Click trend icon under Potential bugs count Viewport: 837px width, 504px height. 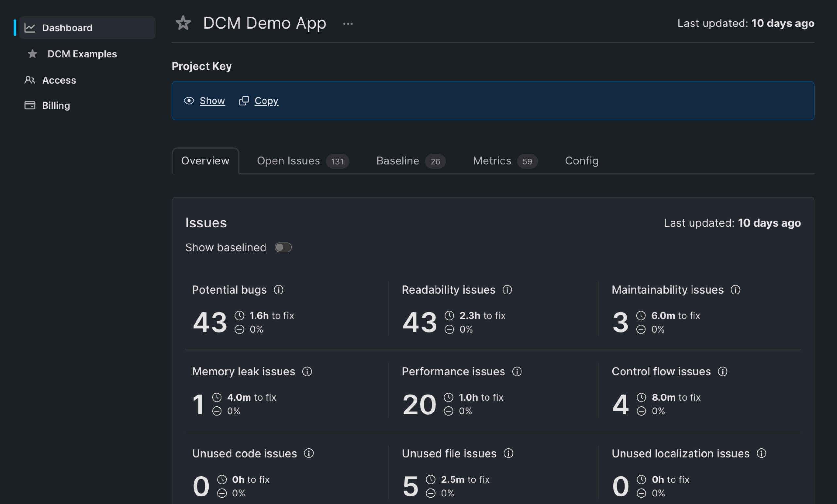pos(239,329)
